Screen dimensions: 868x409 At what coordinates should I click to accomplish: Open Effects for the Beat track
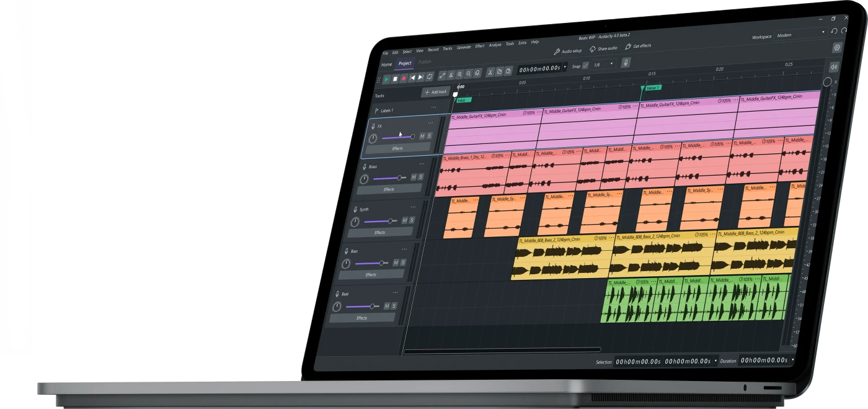point(361,318)
